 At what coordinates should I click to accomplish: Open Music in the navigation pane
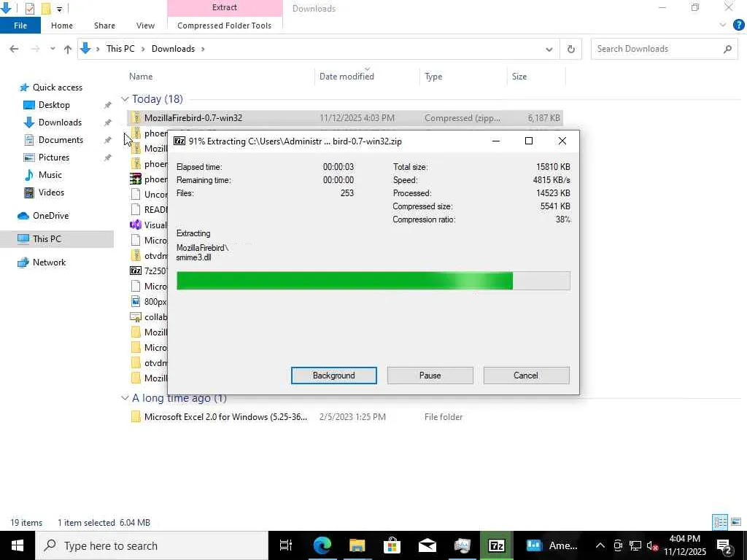[50, 175]
